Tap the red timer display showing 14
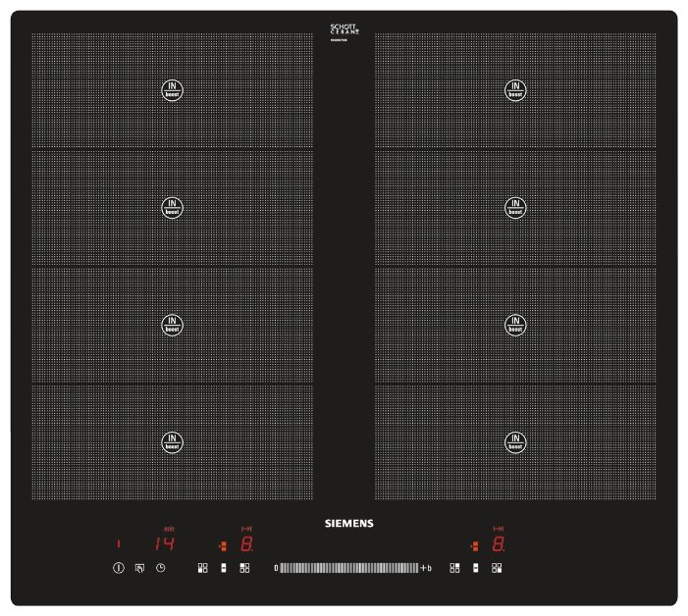This screenshot has height=616, width=688. click(164, 543)
